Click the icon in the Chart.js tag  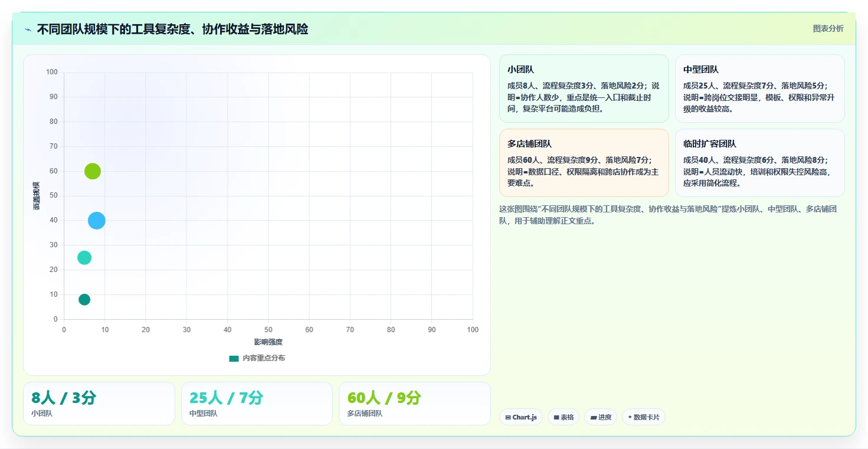point(508,417)
